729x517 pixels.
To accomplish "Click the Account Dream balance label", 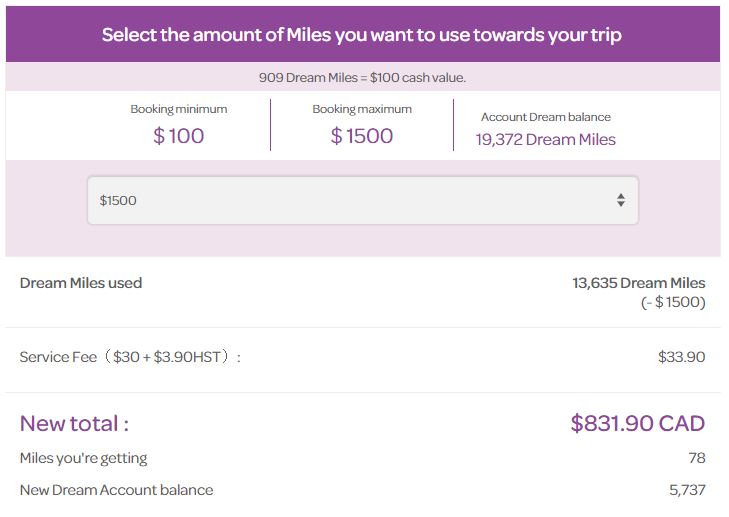I will tap(545, 117).
